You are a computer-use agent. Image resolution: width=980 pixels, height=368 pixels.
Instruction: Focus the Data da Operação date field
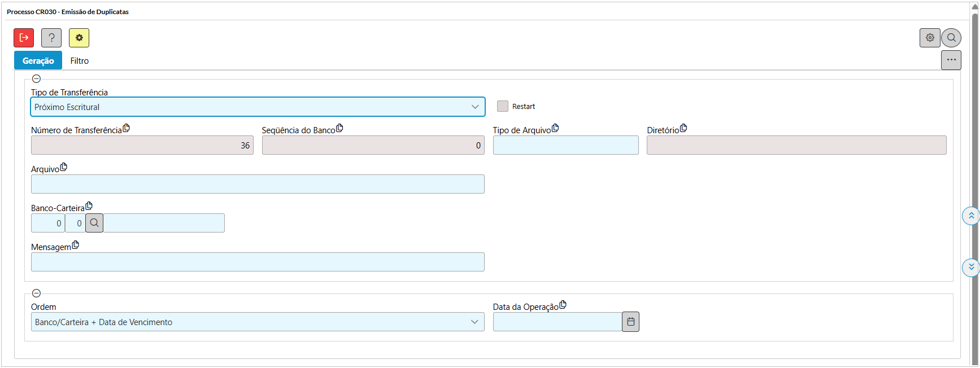(557, 322)
